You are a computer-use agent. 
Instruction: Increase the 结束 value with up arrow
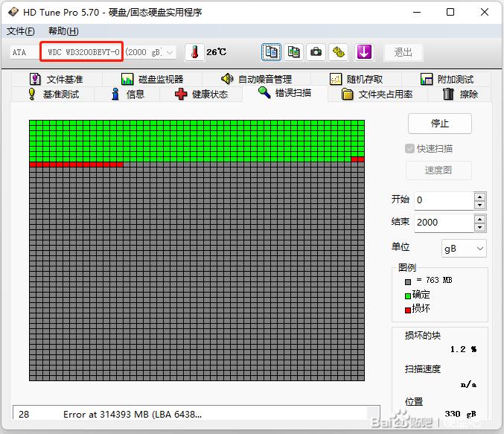click(480, 219)
